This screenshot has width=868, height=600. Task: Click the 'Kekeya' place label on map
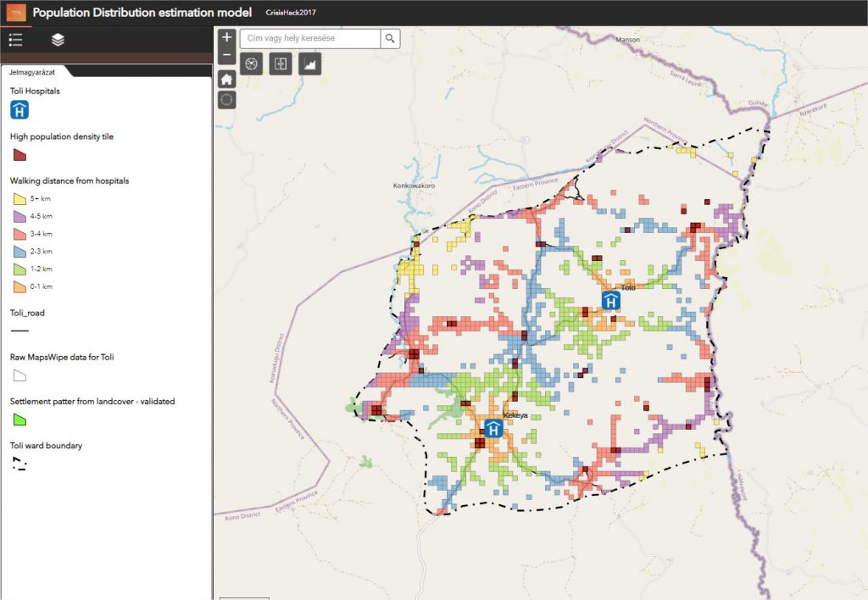coord(515,415)
